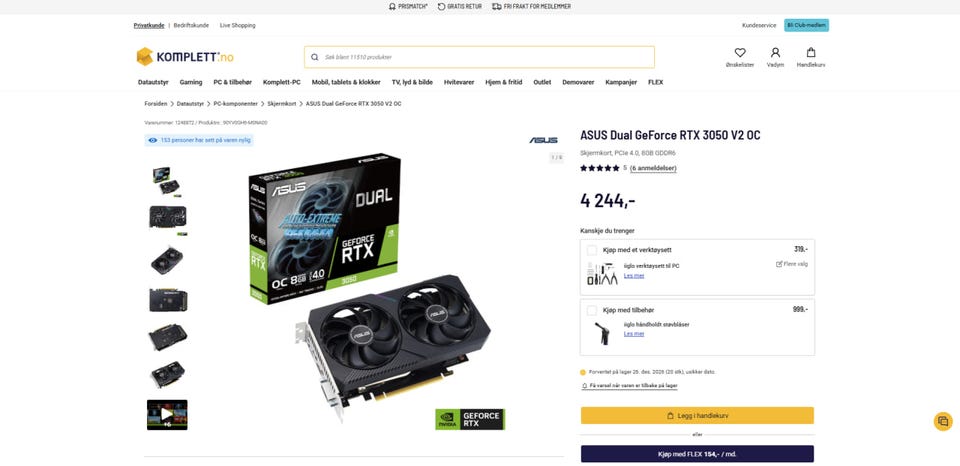This screenshot has width=960, height=466.
Task: Select the Bedriftskunde tab
Action: click(191, 26)
